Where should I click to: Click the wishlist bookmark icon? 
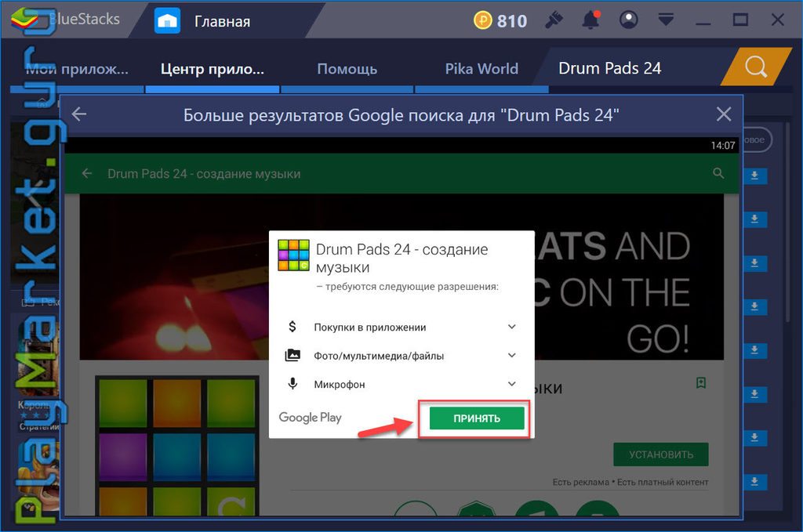701,382
